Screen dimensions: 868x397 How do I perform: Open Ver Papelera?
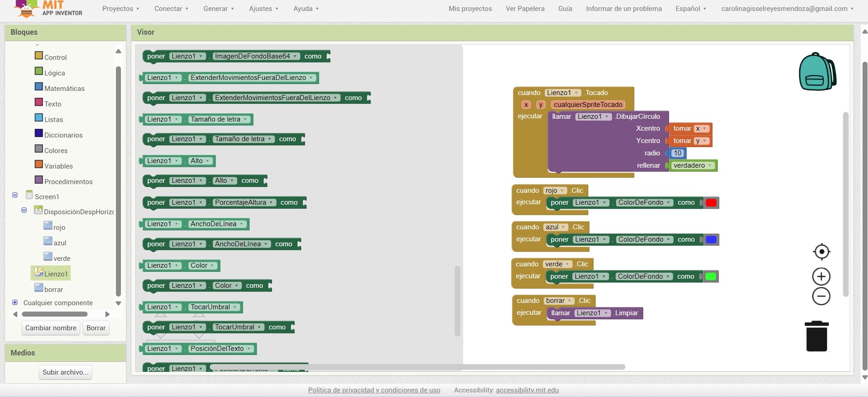(x=525, y=9)
